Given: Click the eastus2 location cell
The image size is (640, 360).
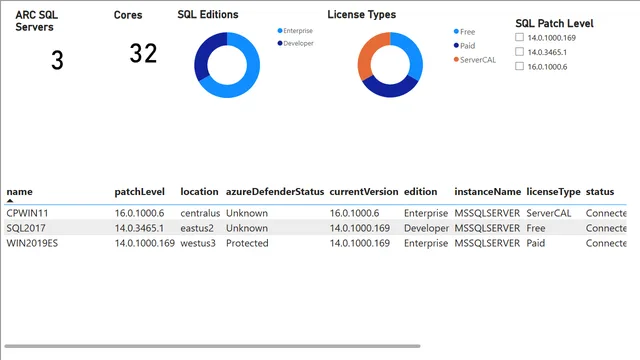Looking at the screenshot, I should tap(197, 228).
